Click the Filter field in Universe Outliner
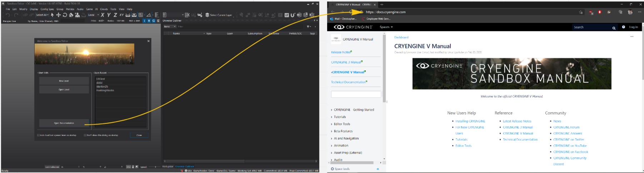The height and width of the screenshot is (173, 644). coord(241,26)
